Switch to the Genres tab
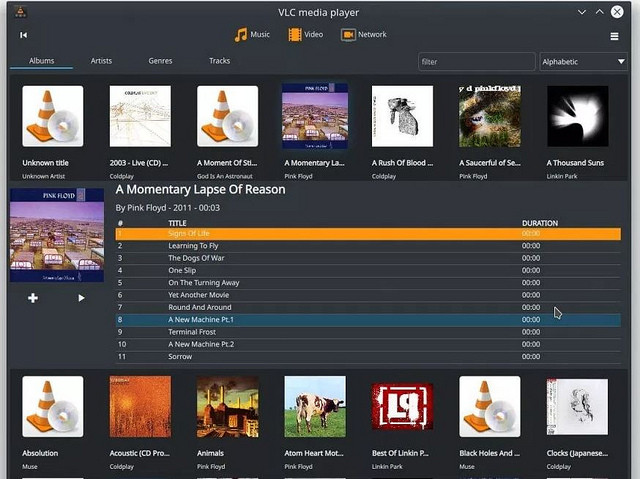The image size is (640, 479). coord(160,61)
